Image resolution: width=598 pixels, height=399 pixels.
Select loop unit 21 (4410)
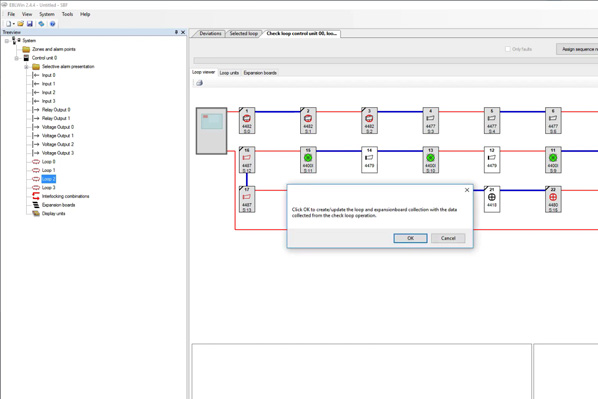(x=492, y=200)
